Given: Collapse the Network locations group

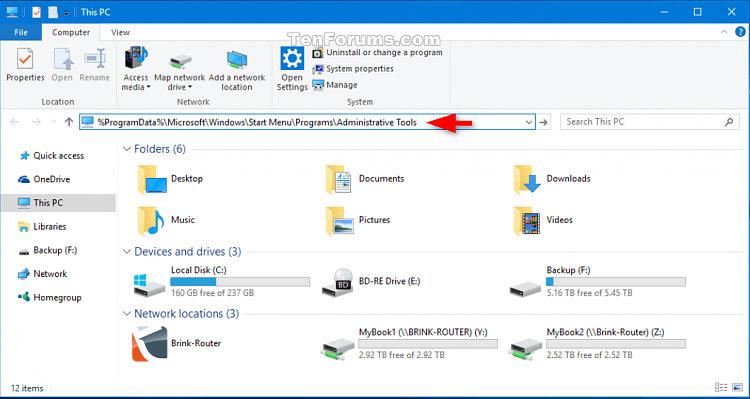Looking at the screenshot, I should point(127,314).
